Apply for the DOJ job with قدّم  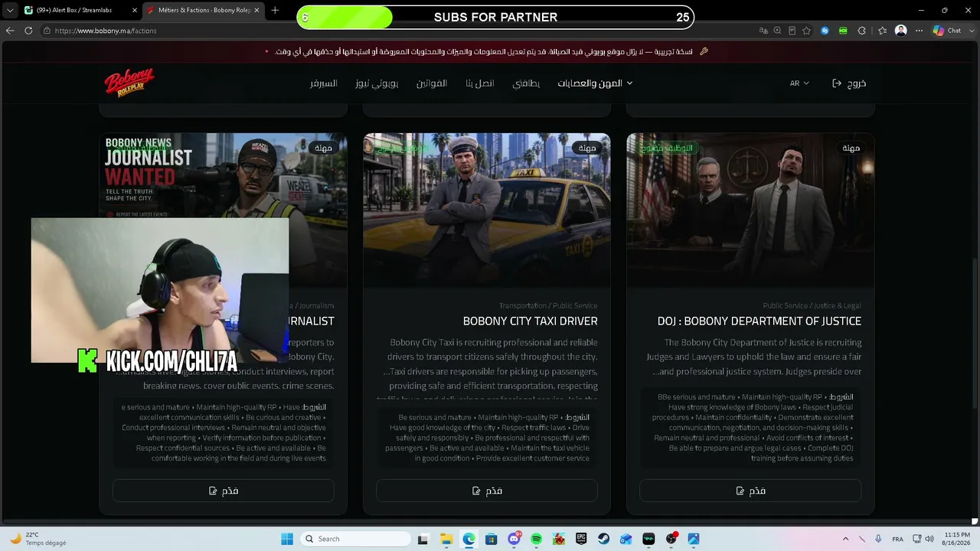point(750,491)
